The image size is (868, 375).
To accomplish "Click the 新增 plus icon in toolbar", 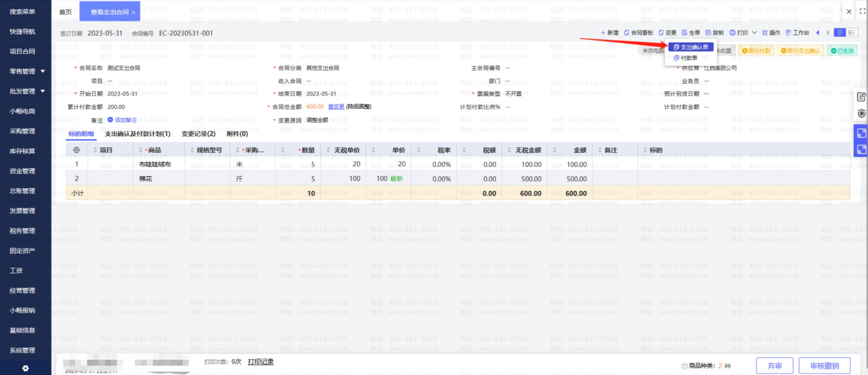I will pyautogui.click(x=603, y=33).
